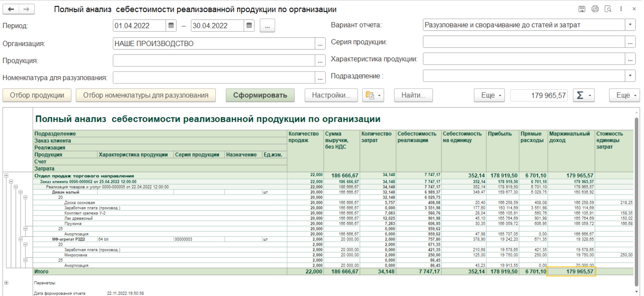Collapse the Отдел продаж торгового направления group
This screenshot has height=296, width=644.
tap(6, 176)
